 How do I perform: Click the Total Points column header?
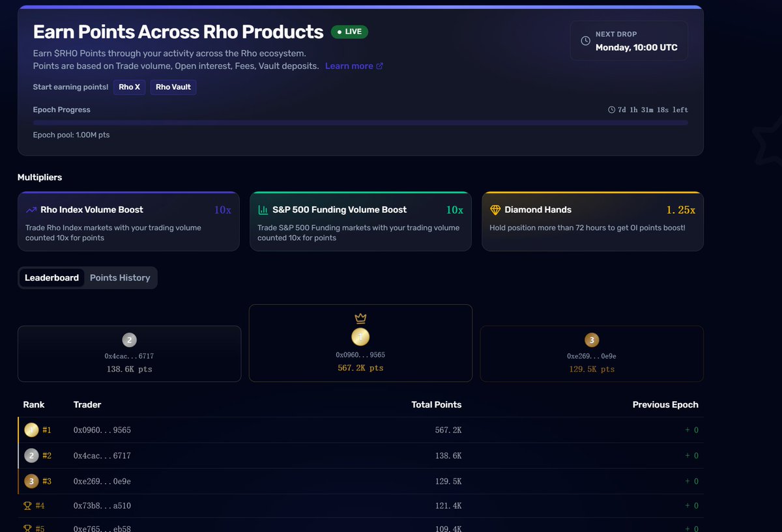point(437,404)
